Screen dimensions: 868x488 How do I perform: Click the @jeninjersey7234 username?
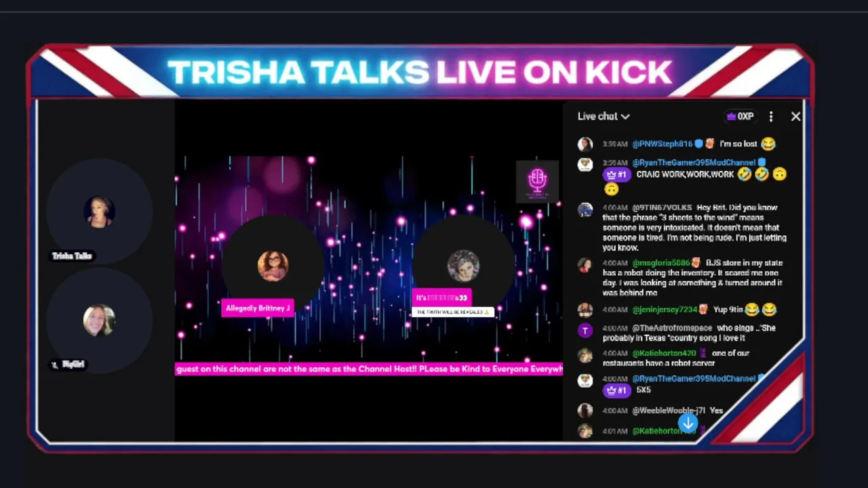(665, 310)
